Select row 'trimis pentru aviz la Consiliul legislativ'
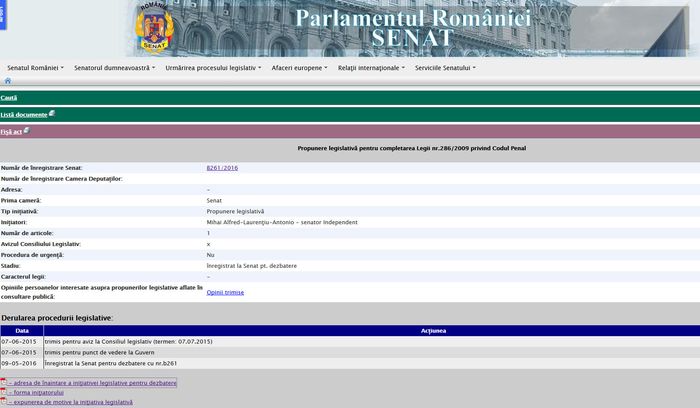The image size is (700, 408). click(x=350, y=341)
